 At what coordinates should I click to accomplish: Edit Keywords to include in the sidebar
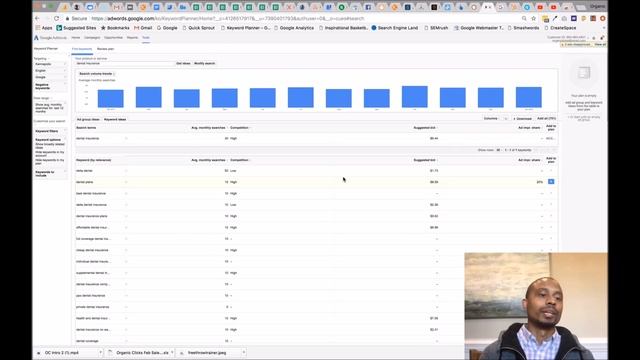[50, 173]
